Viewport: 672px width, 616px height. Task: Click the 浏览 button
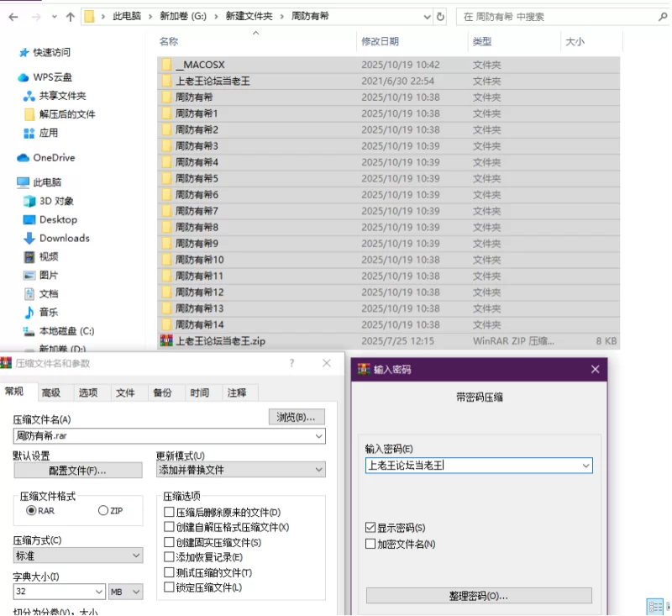(x=296, y=417)
